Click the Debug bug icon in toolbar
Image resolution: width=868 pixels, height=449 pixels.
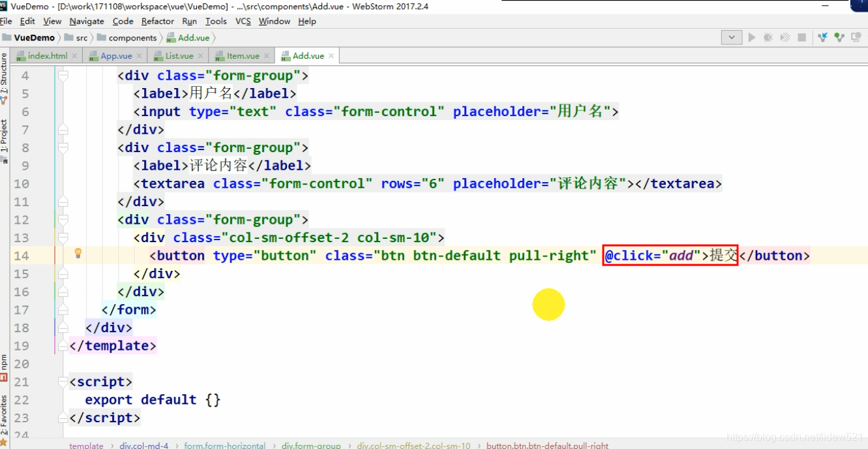pyautogui.click(x=768, y=38)
